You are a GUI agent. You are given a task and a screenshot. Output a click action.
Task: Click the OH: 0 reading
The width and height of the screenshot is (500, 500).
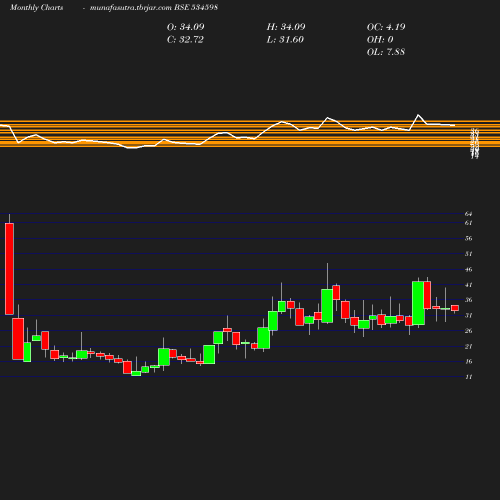click(x=380, y=40)
